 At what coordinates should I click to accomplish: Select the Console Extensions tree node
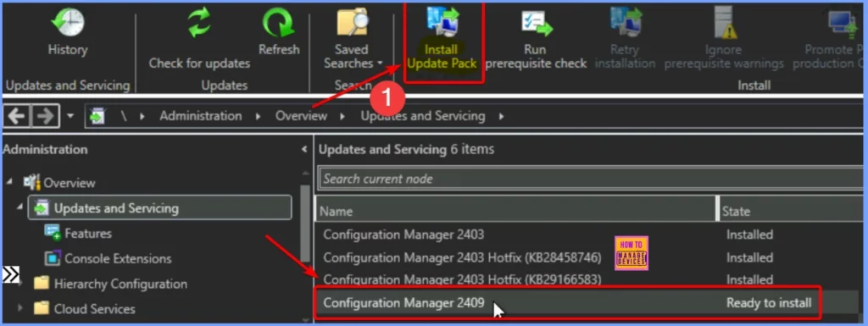point(118,258)
